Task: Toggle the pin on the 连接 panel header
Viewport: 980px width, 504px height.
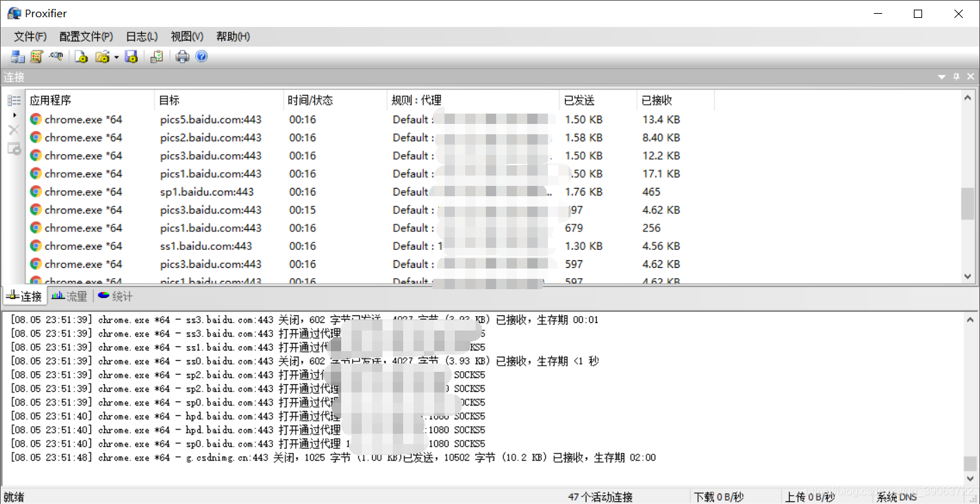Action: click(x=956, y=77)
